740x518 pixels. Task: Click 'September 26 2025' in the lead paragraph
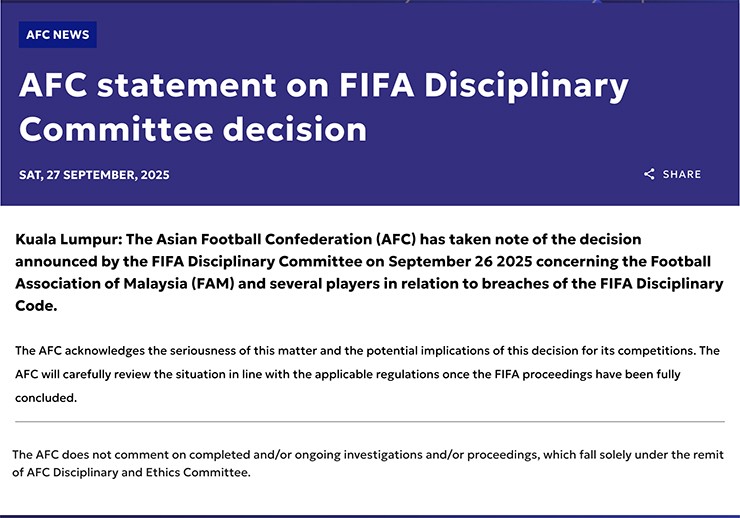(x=460, y=261)
